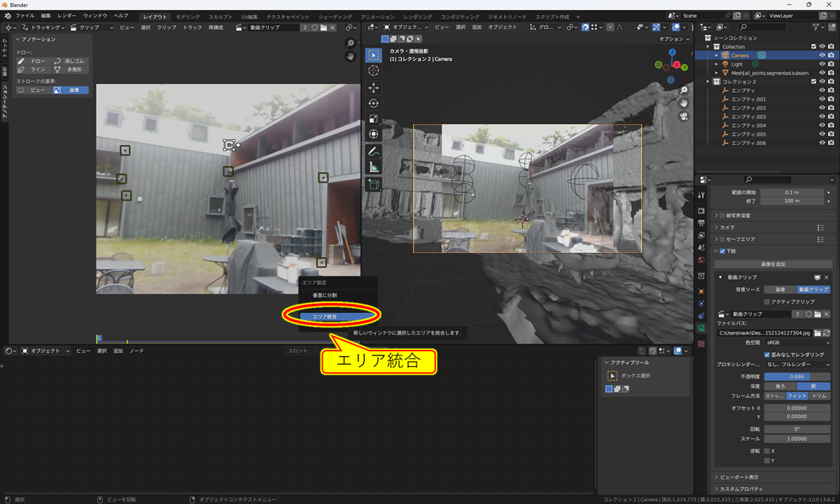
Task: Open the Object properties tab icon
Action: coord(701,290)
